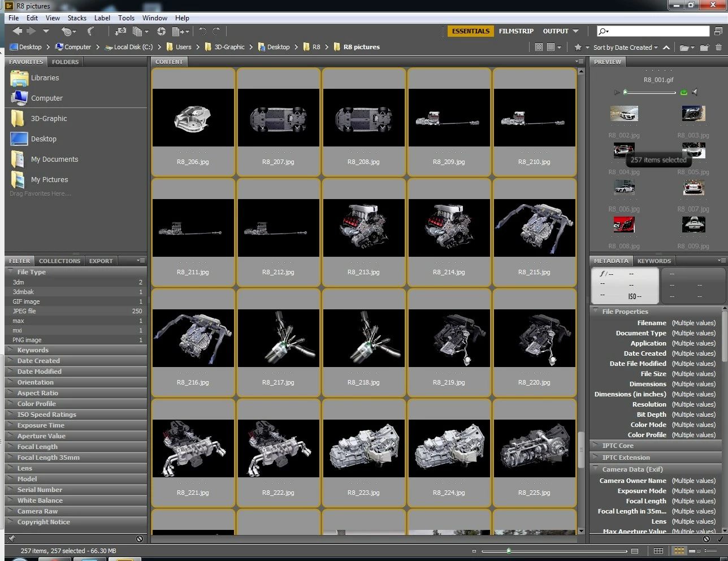Select Output workspace
Viewport: 728px width, 561px height.
[x=556, y=31]
